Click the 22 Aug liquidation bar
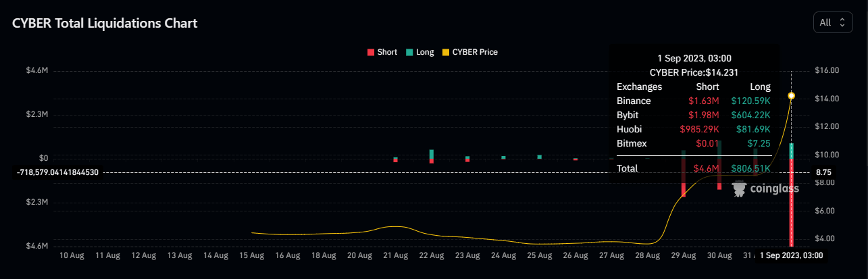The width and height of the screenshot is (868, 279). pyautogui.click(x=431, y=157)
